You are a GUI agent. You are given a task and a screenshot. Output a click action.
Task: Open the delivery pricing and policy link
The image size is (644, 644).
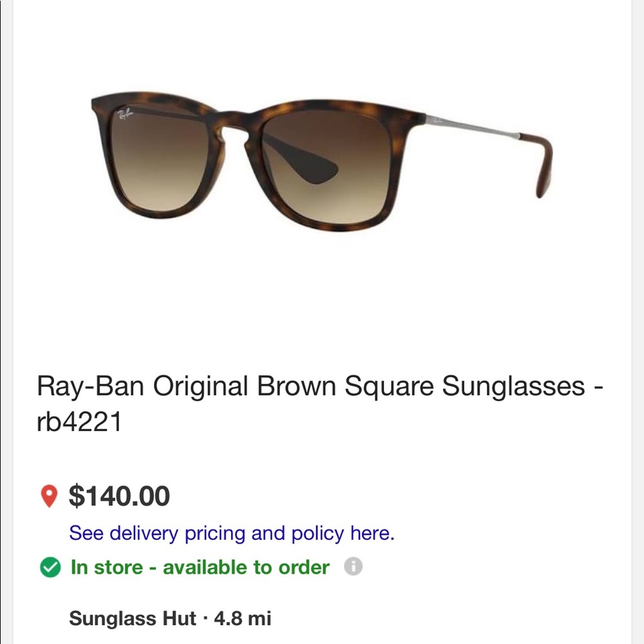233,533
